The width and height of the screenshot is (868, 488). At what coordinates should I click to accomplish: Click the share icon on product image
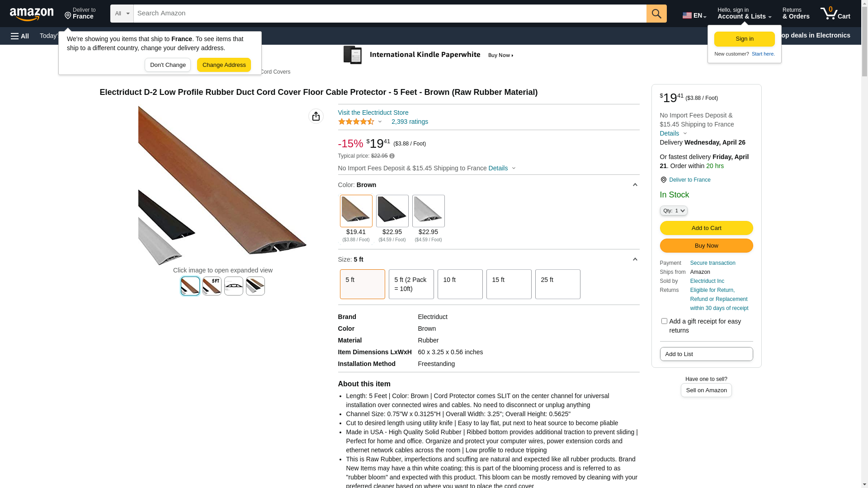[316, 116]
